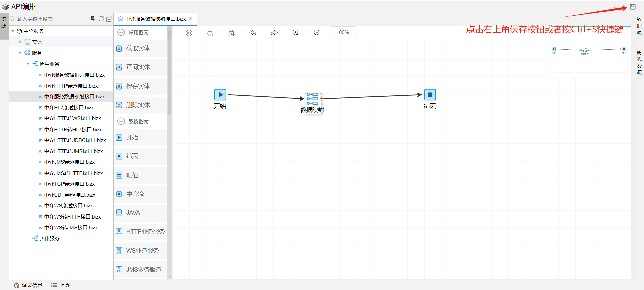Open 中介JMS穿透接口.bizx in tree

[69, 162]
